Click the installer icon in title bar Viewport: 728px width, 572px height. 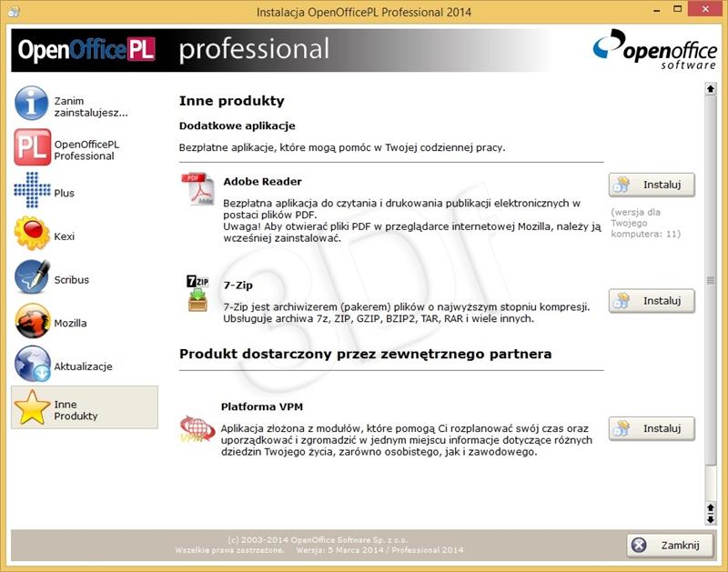14,11
